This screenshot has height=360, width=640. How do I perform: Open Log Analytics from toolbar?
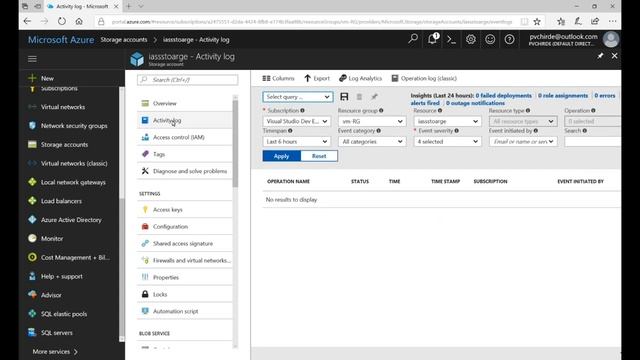click(x=360, y=78)
